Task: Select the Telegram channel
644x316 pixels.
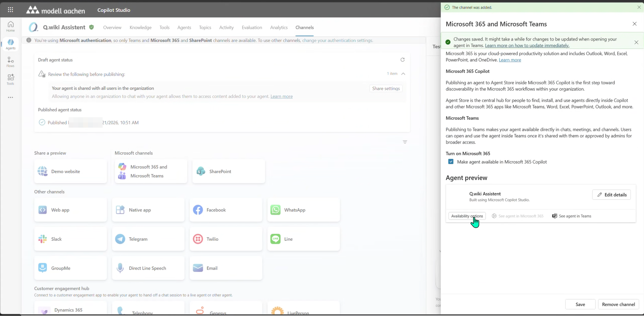Action: point(148,239)
